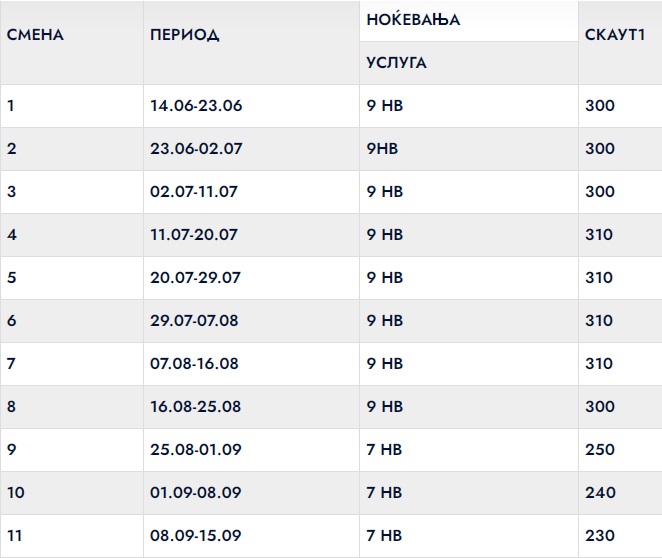Viewport: 662px width, 558px height.
Task: Select period 11.07-20.07 cell
Action: pos(194,235)
